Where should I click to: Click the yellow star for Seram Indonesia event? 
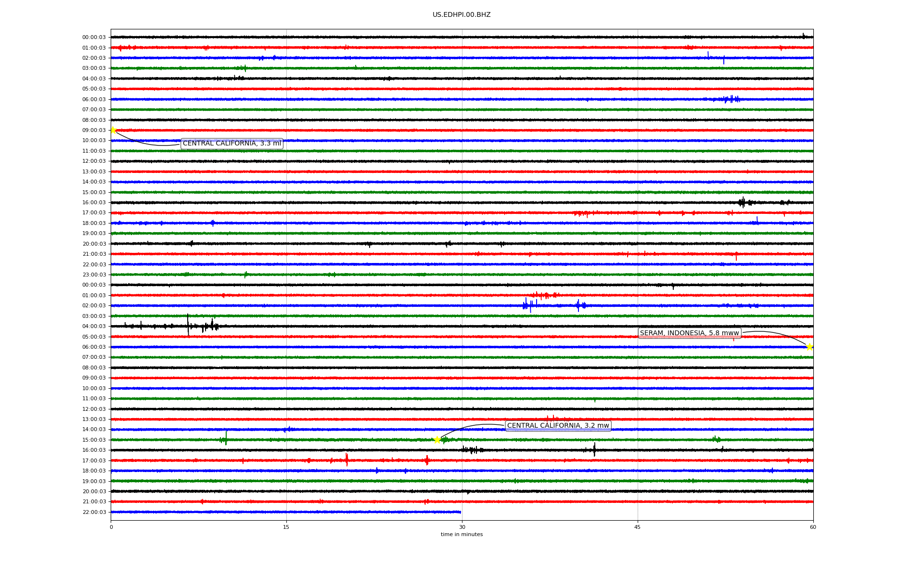809,347
